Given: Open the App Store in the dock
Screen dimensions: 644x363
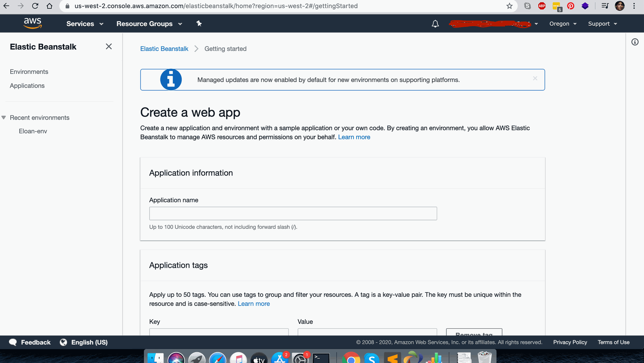Looking at the screenshot, I should pos(280,358).
